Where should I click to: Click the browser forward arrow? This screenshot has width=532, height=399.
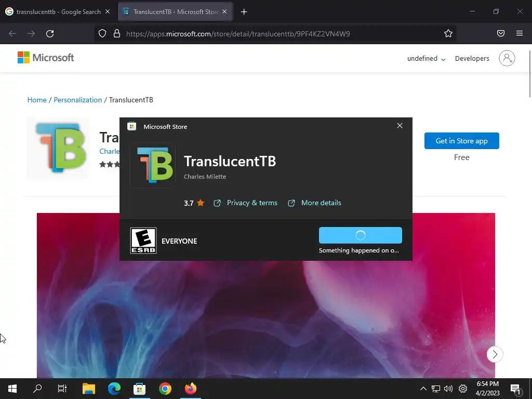pos(31,34)
